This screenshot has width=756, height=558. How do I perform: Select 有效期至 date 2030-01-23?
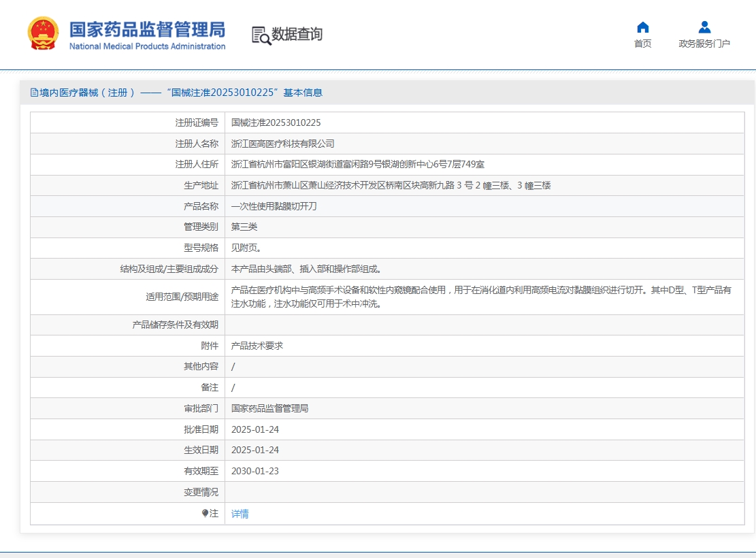click(x=255, y=471)
